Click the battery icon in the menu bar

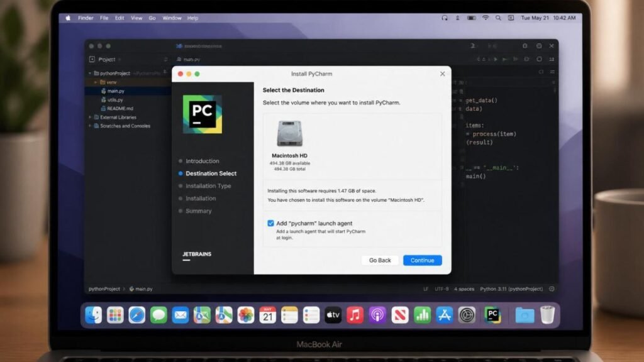click(x=472, y=18)
